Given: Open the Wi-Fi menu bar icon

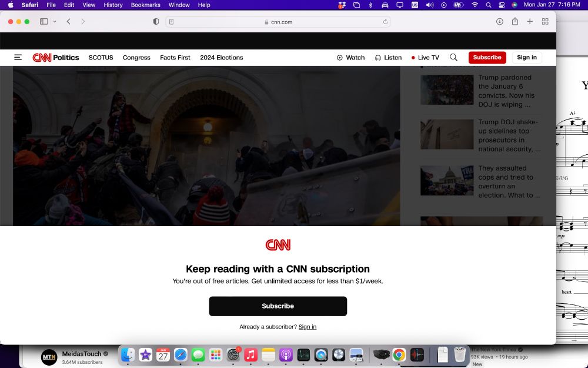Looking at the screenshot, I should point(475,5).
